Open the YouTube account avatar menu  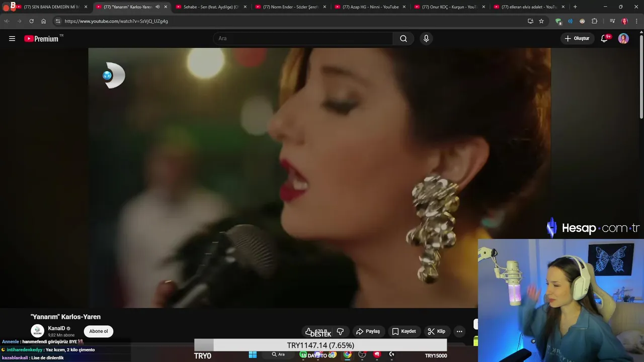click(623, 39)
